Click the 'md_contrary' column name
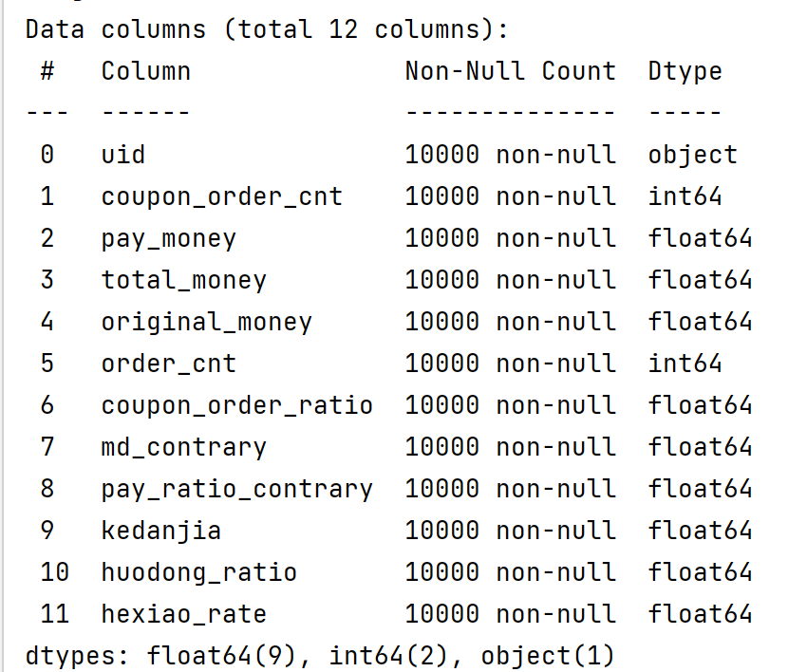The width and height of the screenshot is (788, 672). 183,447
